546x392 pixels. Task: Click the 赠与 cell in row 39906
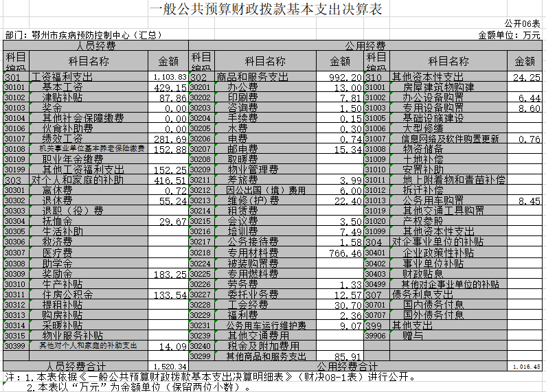pos(448,335)
